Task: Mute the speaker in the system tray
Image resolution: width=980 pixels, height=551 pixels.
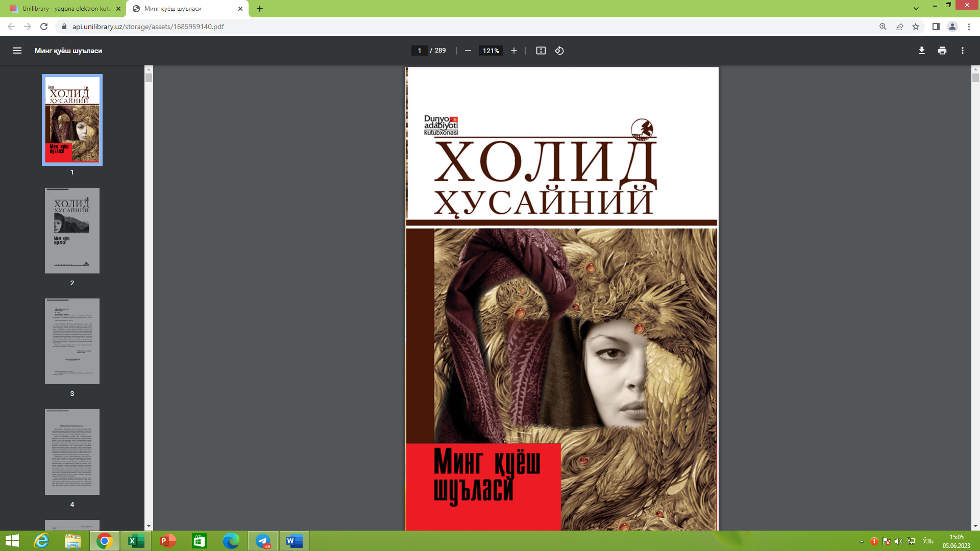Action: coord(899,540)
